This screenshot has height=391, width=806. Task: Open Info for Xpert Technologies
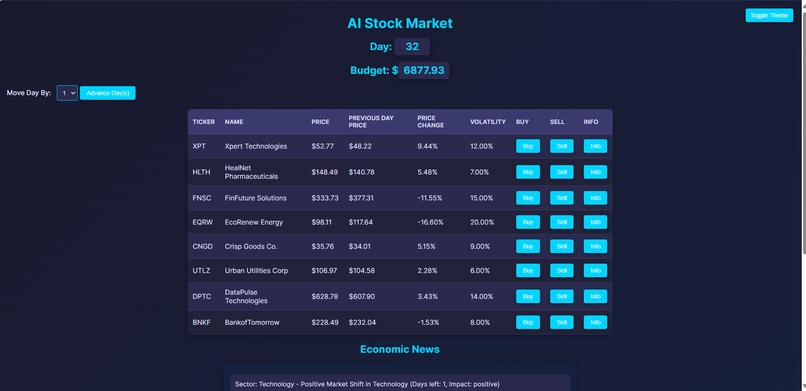[x=595, y=146]
